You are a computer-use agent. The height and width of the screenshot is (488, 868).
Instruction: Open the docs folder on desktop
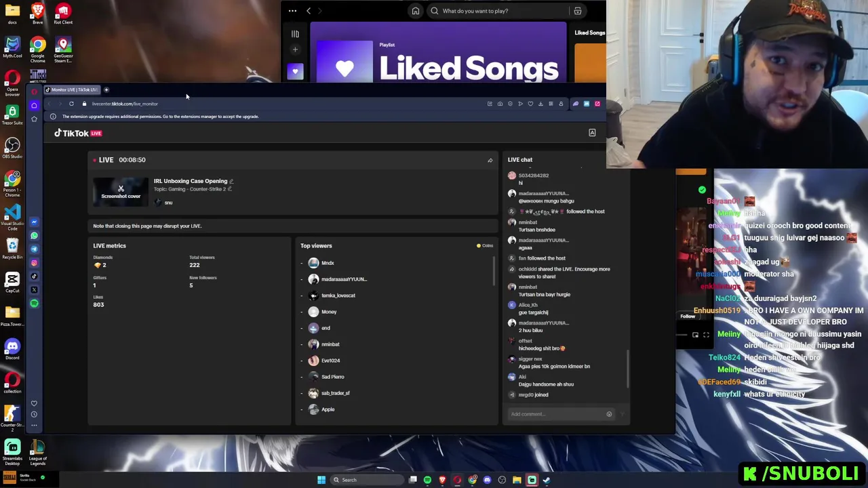(12, 13)
